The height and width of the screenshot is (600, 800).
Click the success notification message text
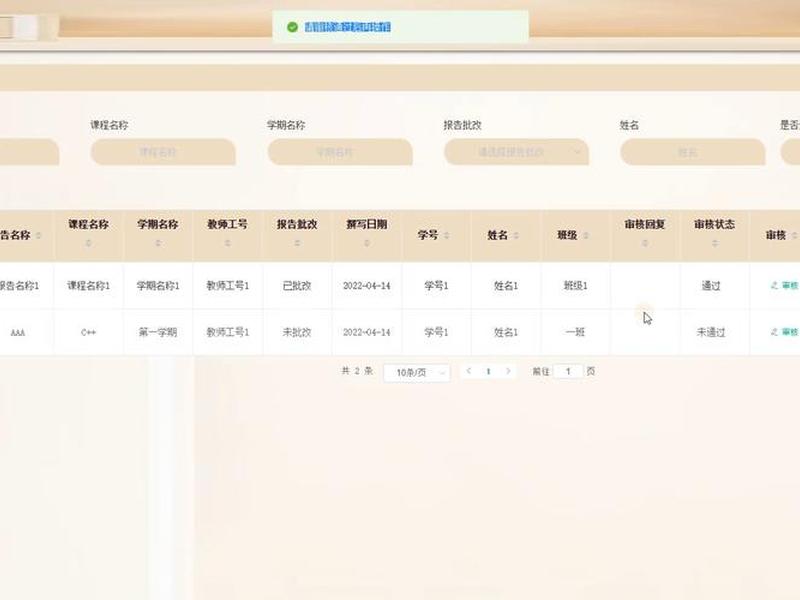tap(347, 27)
